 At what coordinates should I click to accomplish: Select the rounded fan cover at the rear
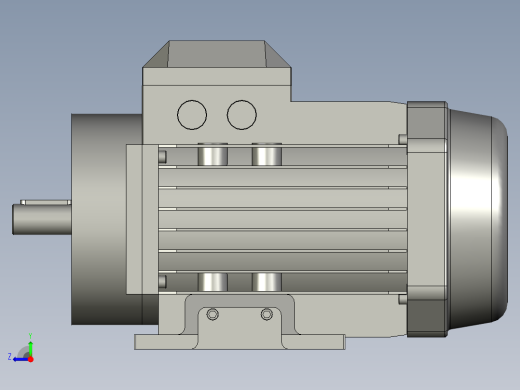pos(478,219)
